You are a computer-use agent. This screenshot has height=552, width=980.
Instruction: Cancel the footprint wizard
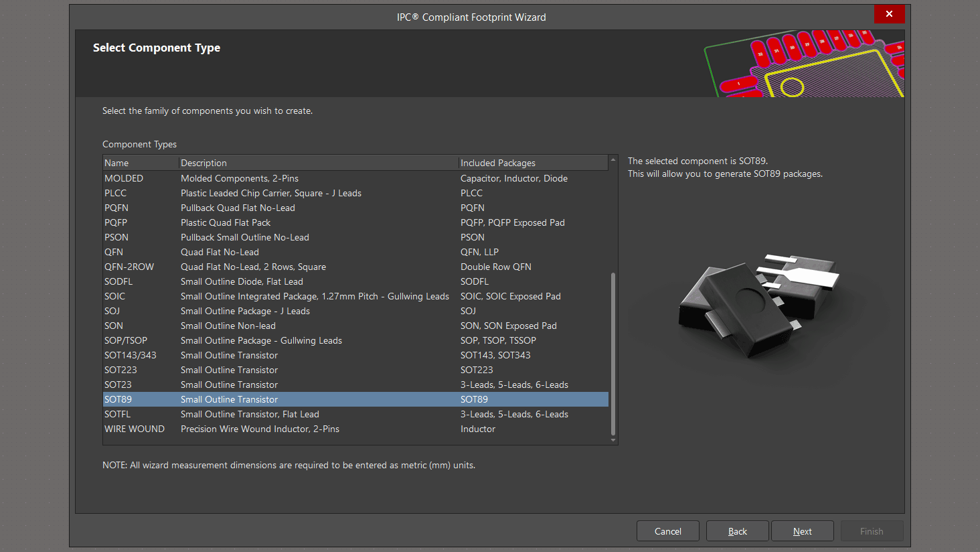pyautogui.click(x=667, y=531)
